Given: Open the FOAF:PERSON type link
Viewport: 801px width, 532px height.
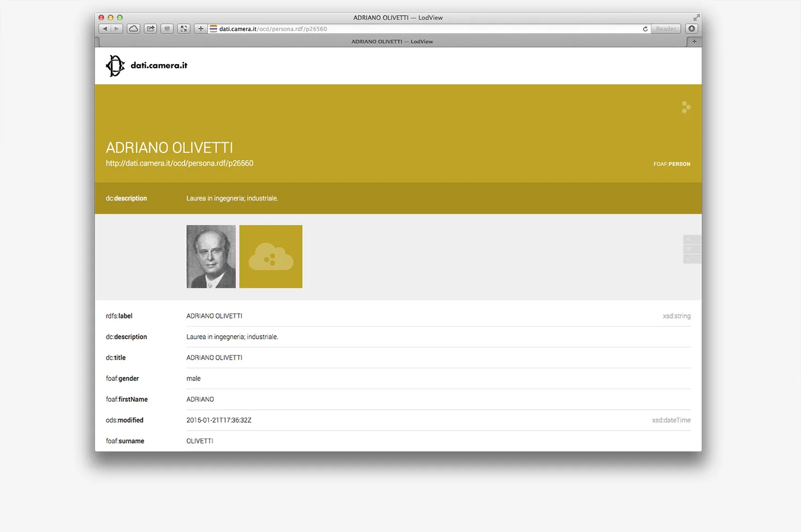Looking at the screenshot, I should coord(672,164).
